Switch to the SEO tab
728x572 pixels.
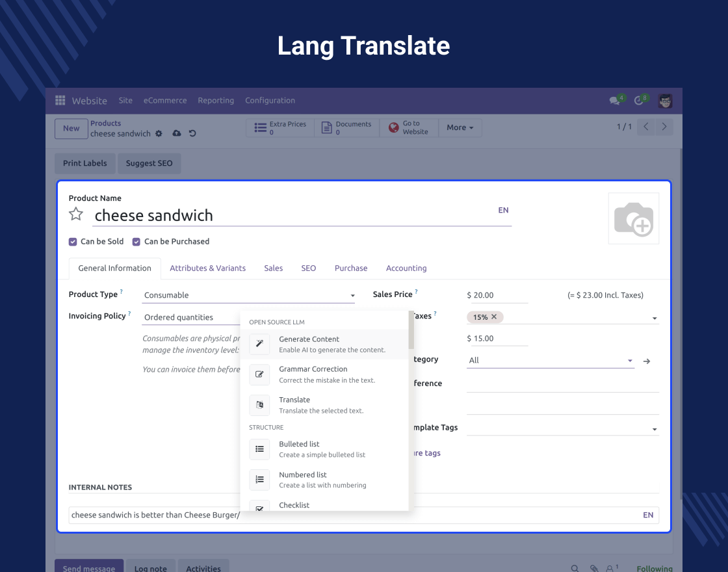coord(308,268)
